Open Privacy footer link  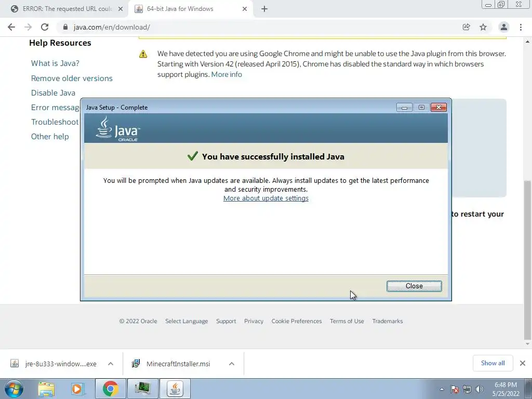pos(254,321)
